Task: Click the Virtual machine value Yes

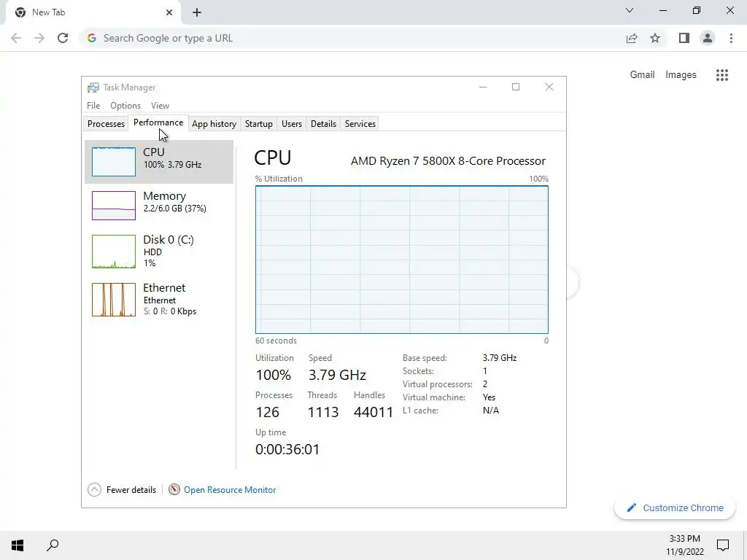Action: click(489, 397)
